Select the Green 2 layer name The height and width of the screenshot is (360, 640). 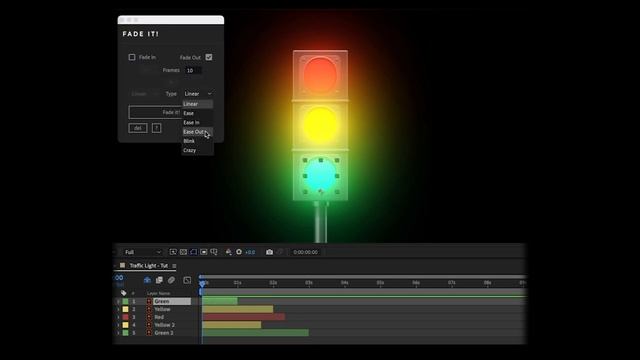[164, 333]
